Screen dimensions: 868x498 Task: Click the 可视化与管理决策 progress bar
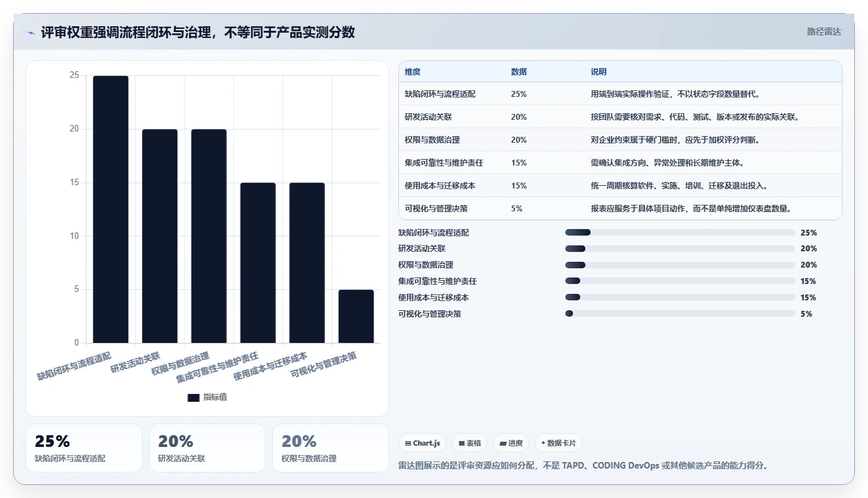coord(680,314)
